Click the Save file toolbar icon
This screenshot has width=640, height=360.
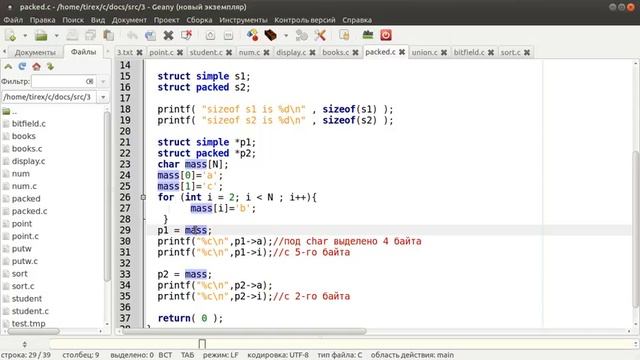click(x=72, y=36)
